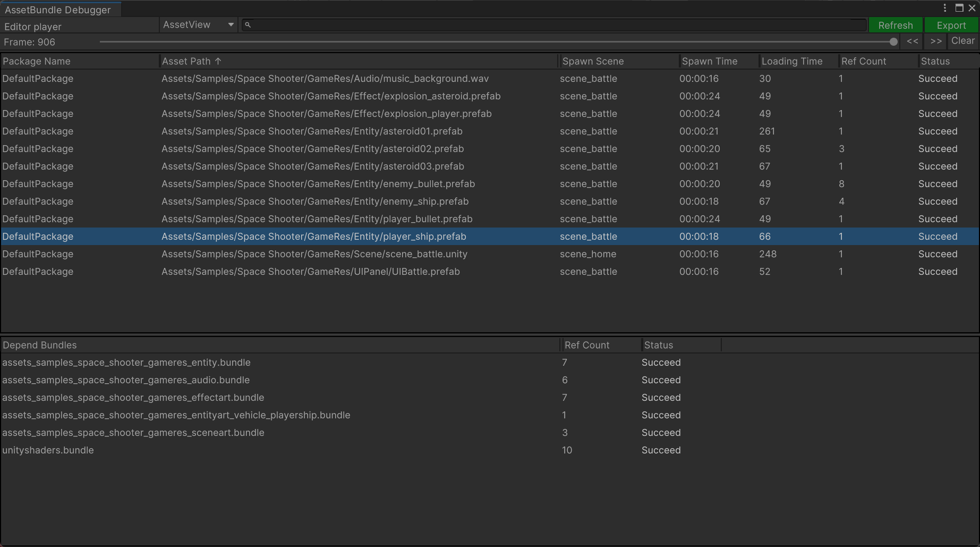
Task: Click the Export button
Action: pos(951,25)
